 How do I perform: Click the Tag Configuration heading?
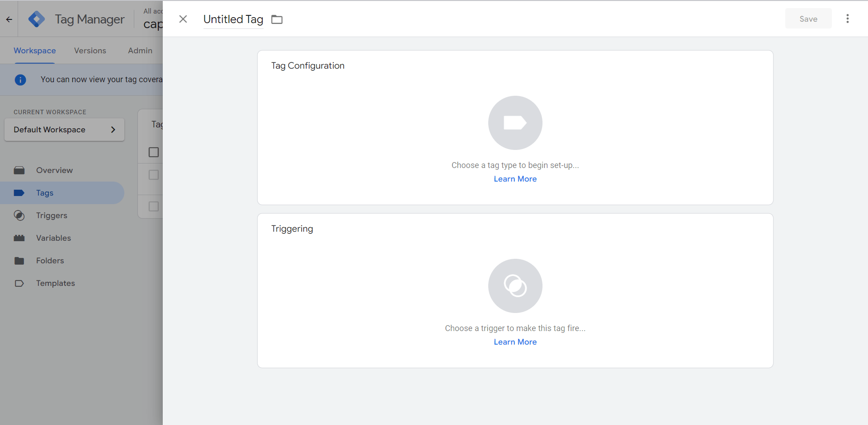(x=308, y=65)
